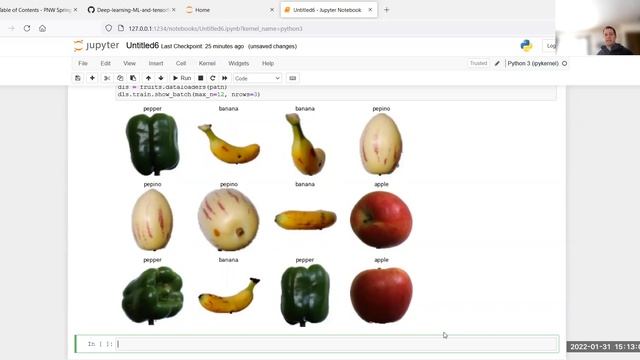
Task: Interrupt the kernel with the stop icon
Action: 200,78
